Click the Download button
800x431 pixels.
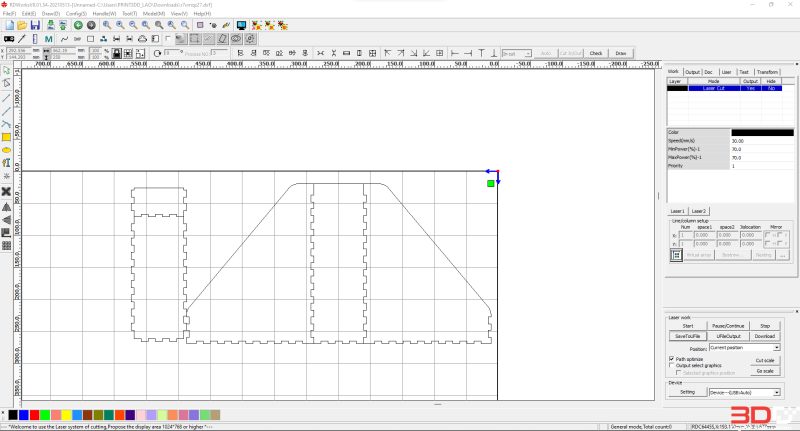(765, 336)
